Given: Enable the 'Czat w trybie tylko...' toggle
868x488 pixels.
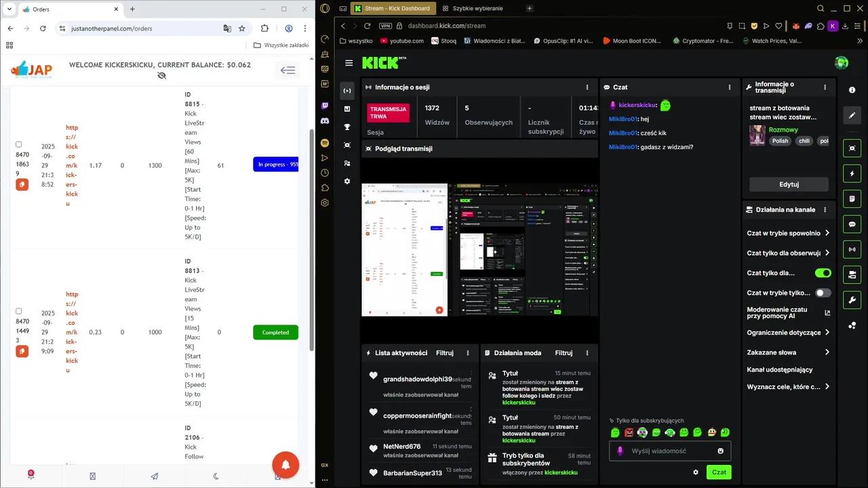Looking at the screenshot, I should coord(823,293).
